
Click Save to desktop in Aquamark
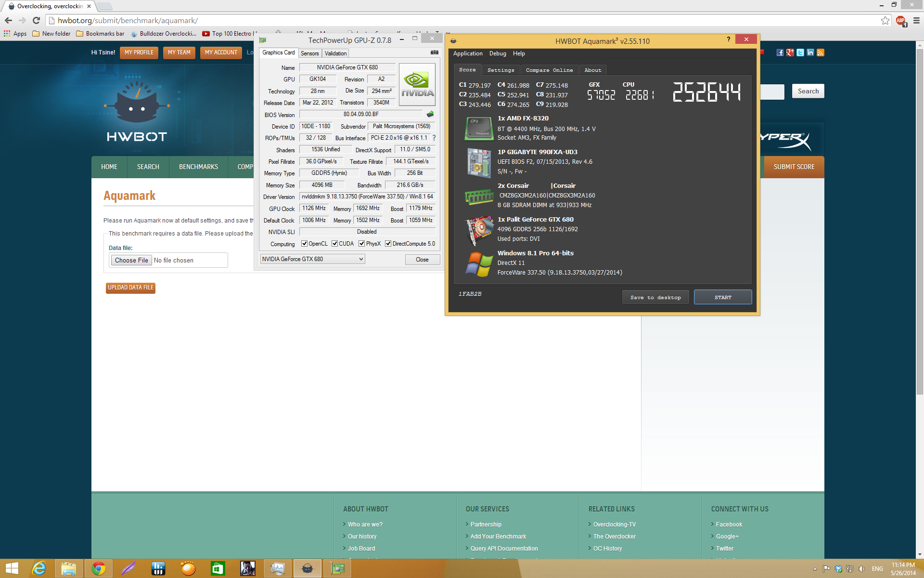click(655, 297)
